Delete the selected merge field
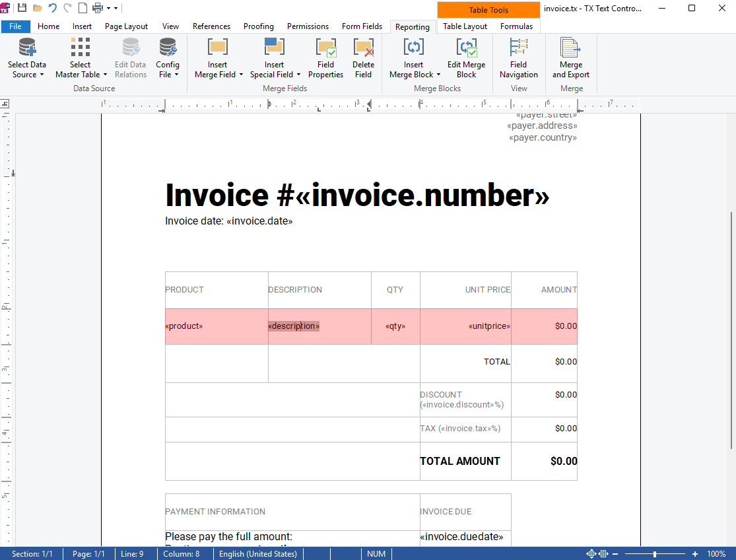 (x=363, y=57)
